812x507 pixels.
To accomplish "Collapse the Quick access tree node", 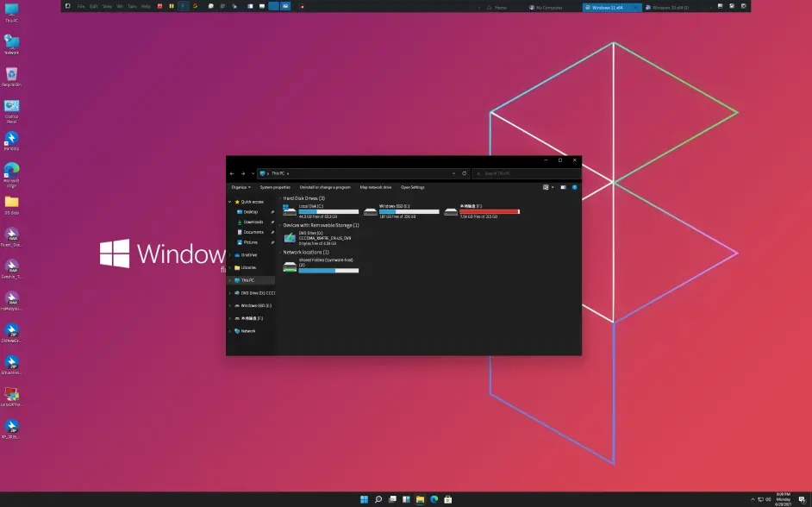I will click(230, 202).
